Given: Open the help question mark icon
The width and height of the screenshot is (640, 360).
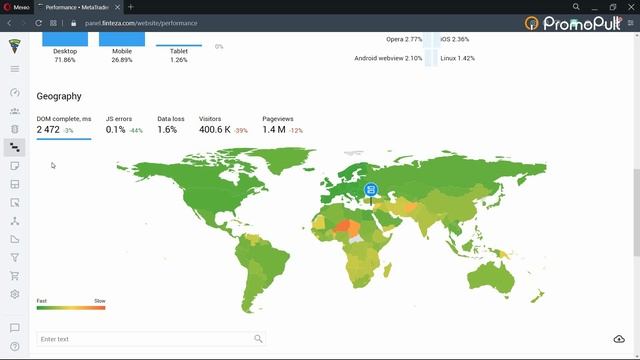Looking at the screenshot, I should point(15,347).
